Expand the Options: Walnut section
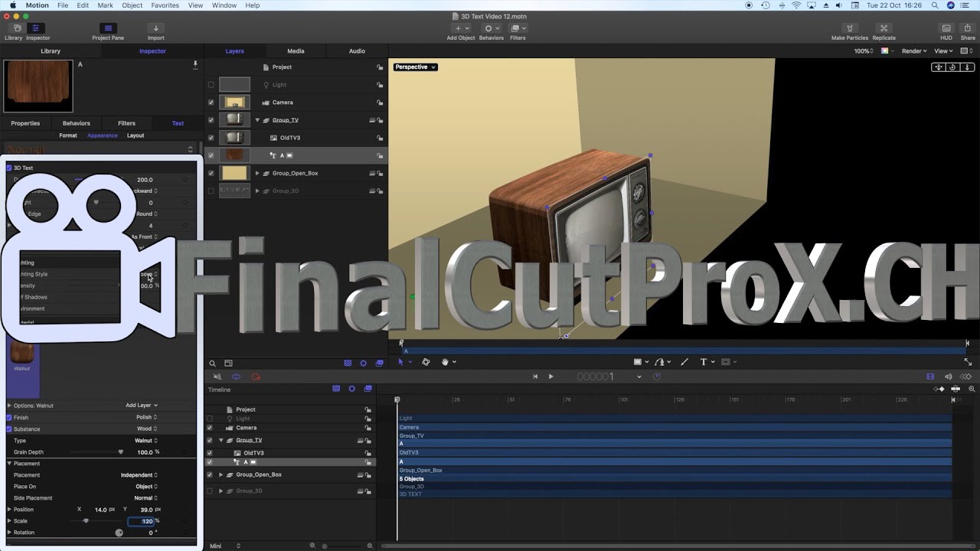 [x=9, y=406]
